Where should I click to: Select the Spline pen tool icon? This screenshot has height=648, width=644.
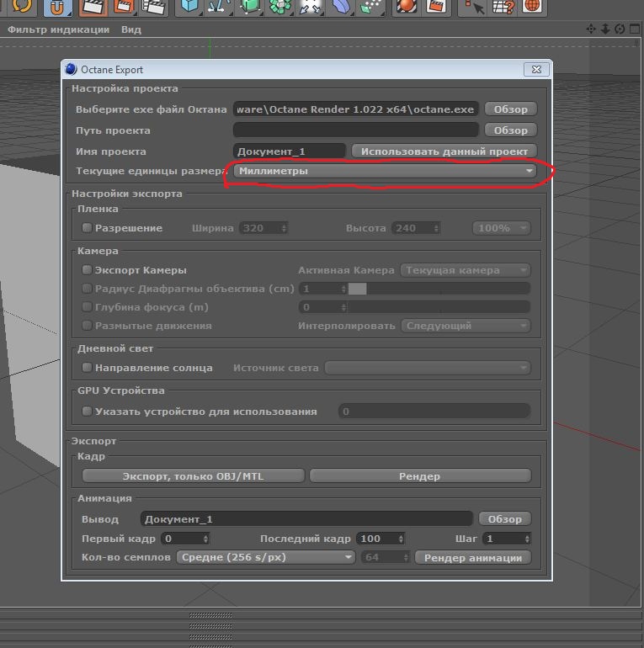coord(219,7)
